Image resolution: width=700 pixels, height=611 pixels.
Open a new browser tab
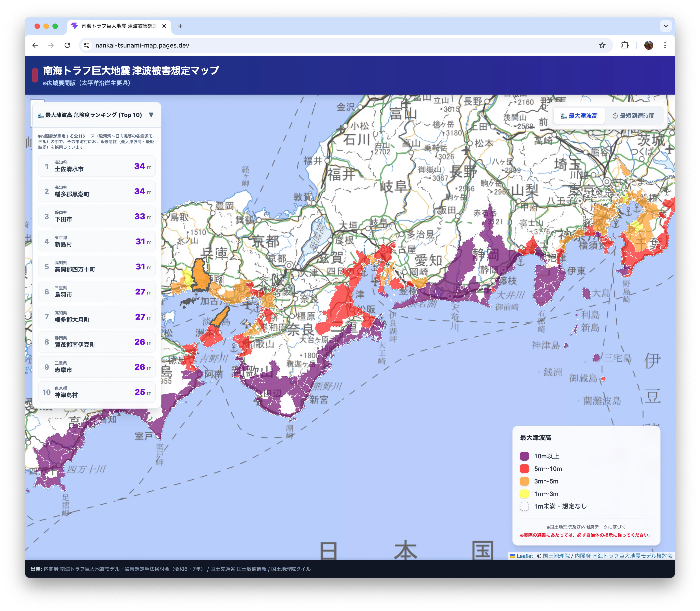(x=180, y=26)
